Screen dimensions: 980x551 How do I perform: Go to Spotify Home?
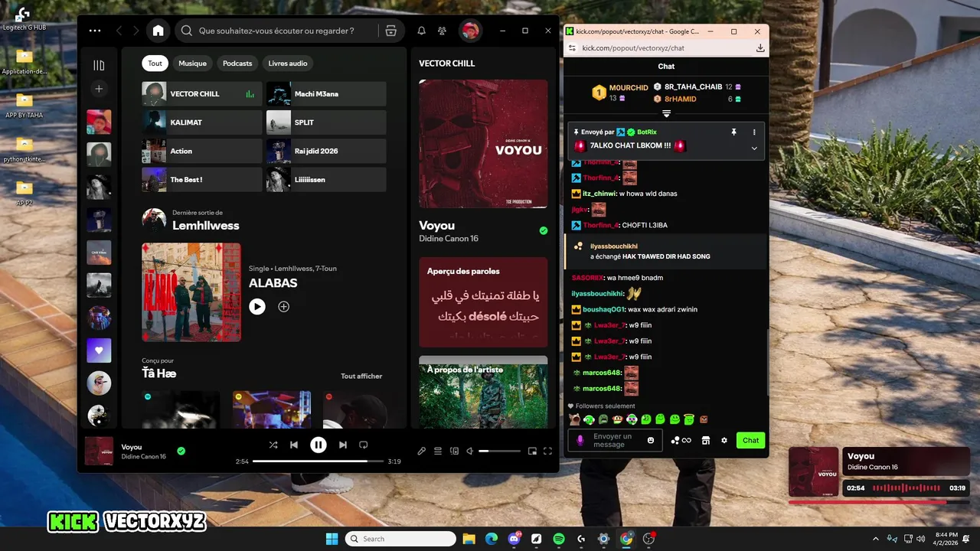click(x=158, y=31)
